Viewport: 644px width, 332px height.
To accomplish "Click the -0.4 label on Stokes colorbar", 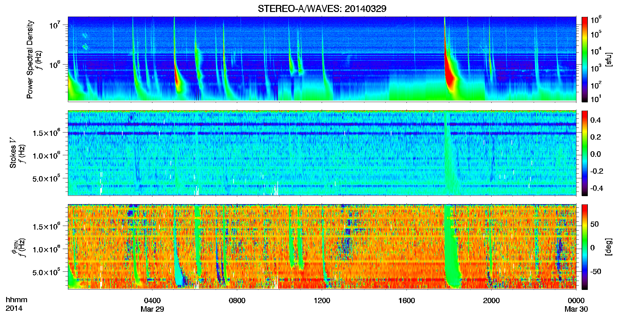I will 596,188.
